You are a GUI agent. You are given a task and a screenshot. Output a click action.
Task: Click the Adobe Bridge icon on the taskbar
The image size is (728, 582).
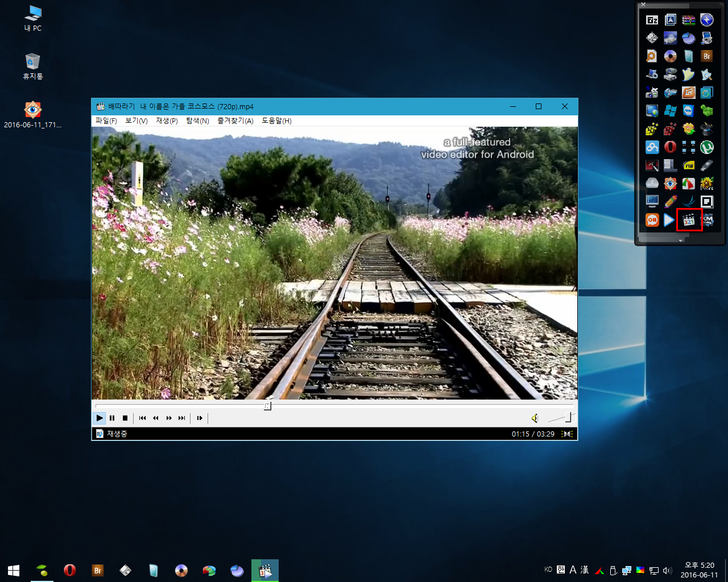(x=97, y=570)
